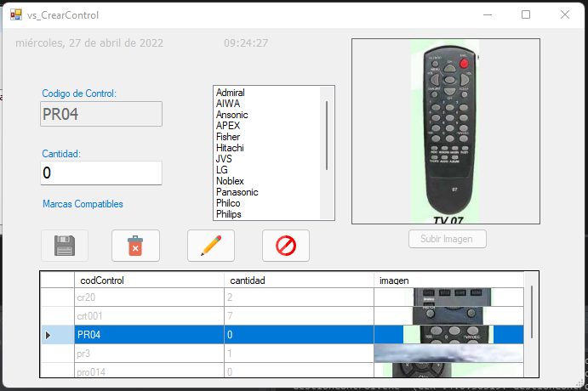
Task: Click the image thumbnail in pr3 row
Action: [x=448, y=353]
